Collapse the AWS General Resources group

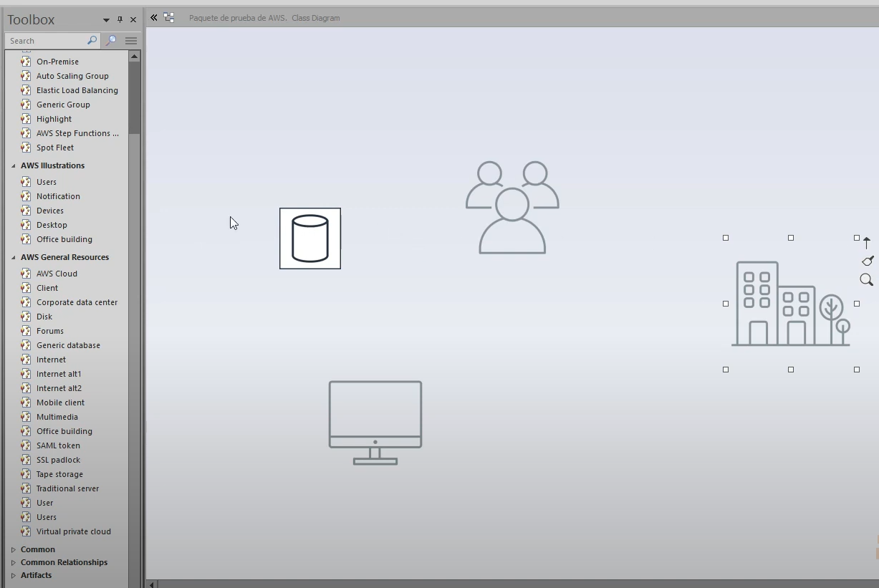pos(13,257)
